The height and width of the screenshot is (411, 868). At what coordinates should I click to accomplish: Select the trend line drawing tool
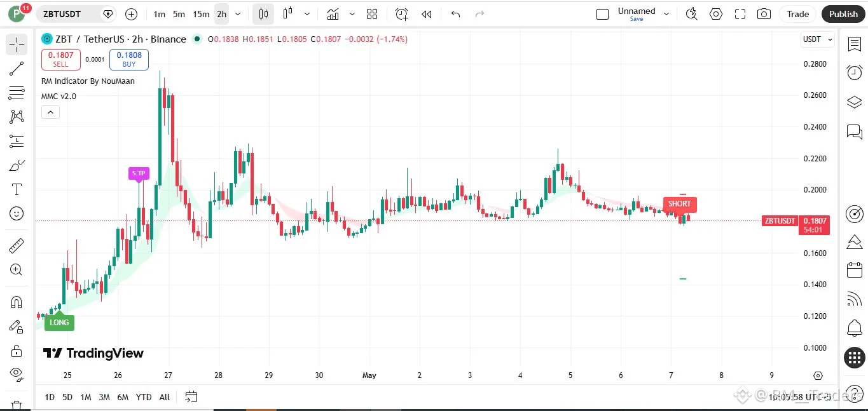click(17, 69)
